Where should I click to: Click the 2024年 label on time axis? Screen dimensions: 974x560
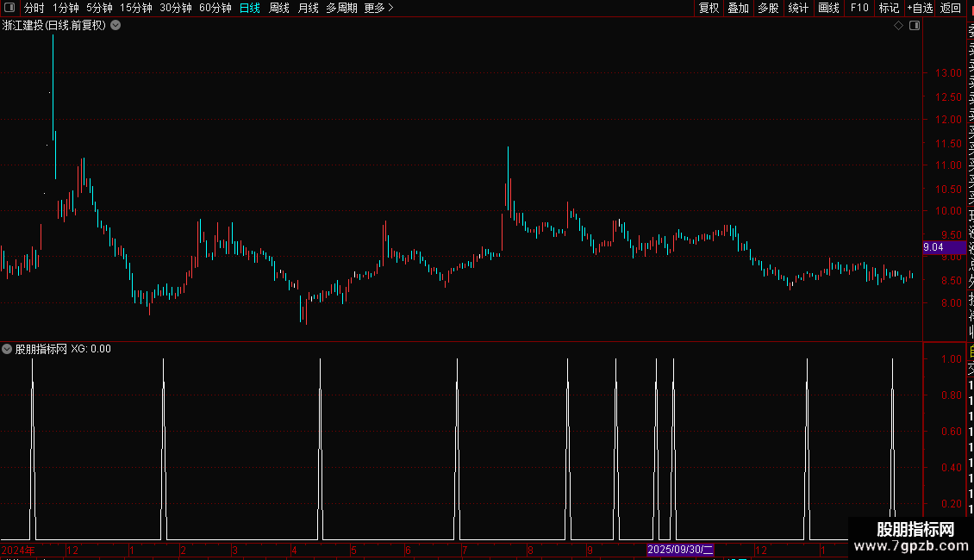point(18,550)
